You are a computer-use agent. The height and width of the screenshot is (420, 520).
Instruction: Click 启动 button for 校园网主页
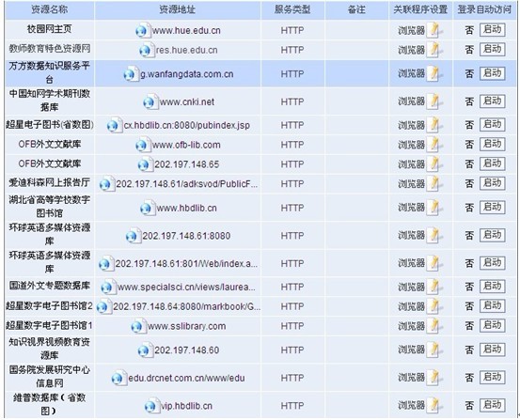tap(493, 30)
